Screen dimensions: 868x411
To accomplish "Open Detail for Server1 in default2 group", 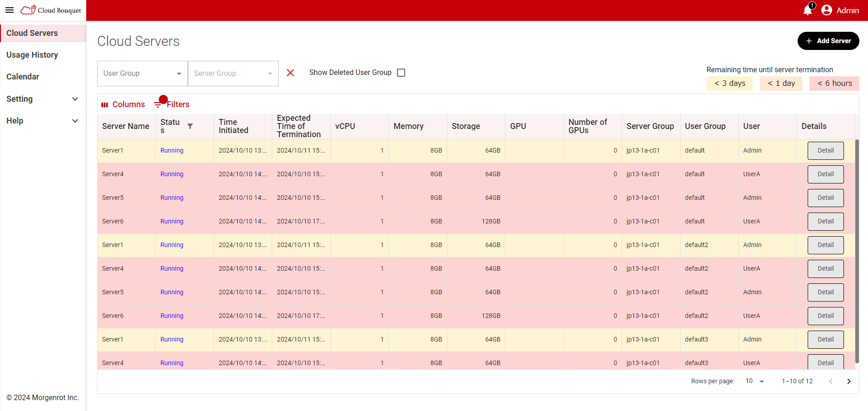I will 825,245.
